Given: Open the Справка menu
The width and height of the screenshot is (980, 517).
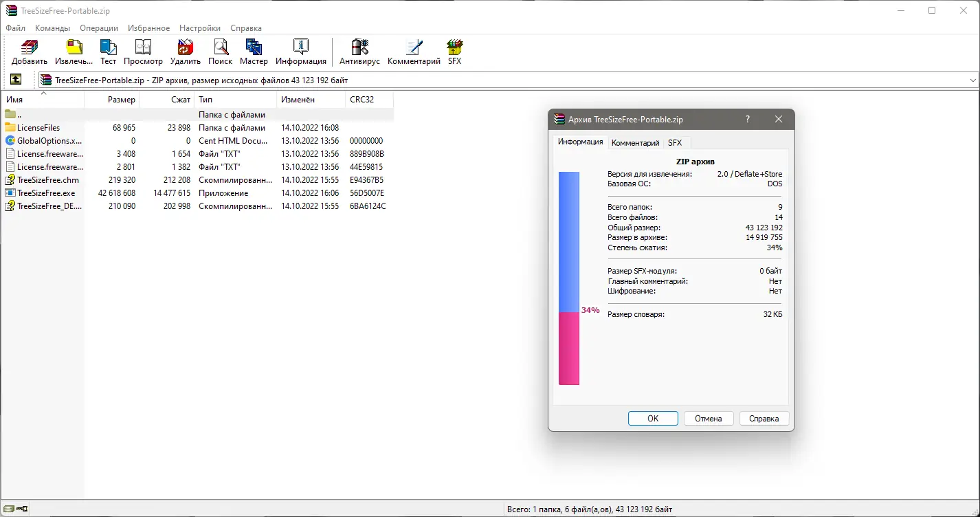Looking at the screenshot, I should click(246, 28).
